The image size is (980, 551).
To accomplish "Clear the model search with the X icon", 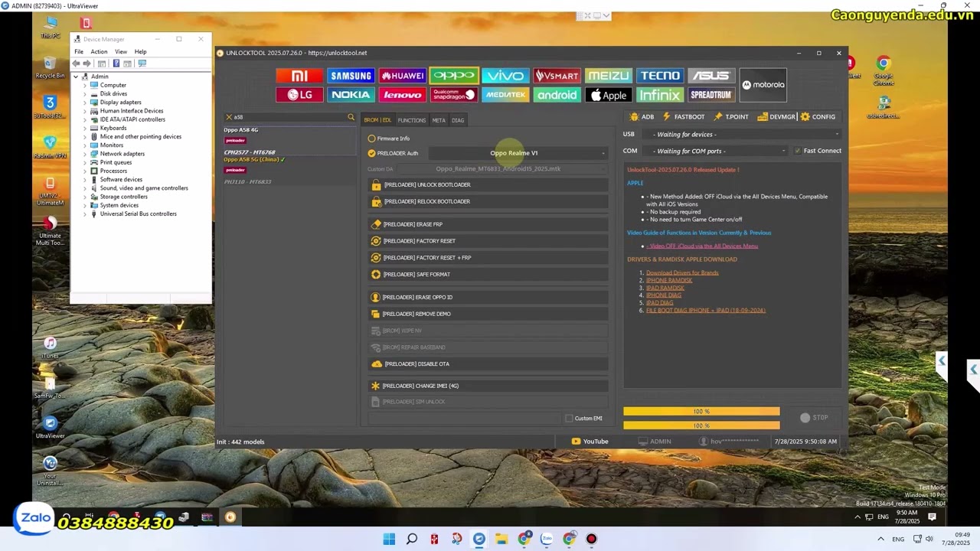I will pos(228,117).
